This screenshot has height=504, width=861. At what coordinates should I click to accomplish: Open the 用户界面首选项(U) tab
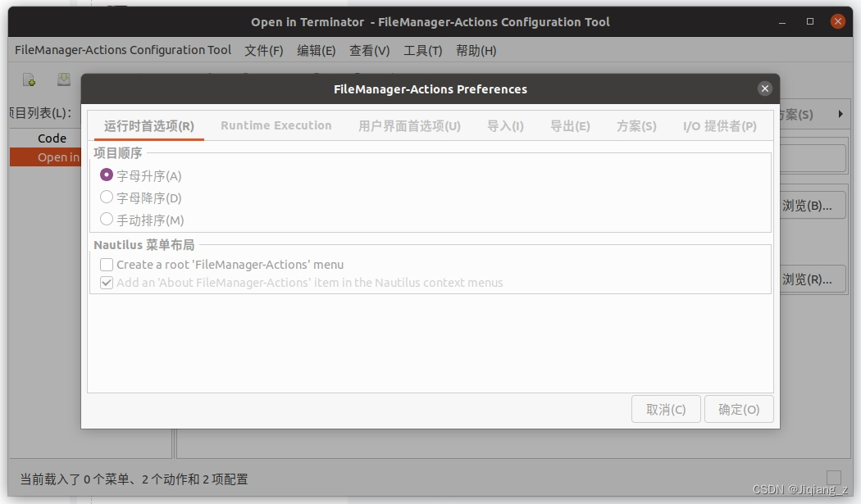tap(408, 125)
